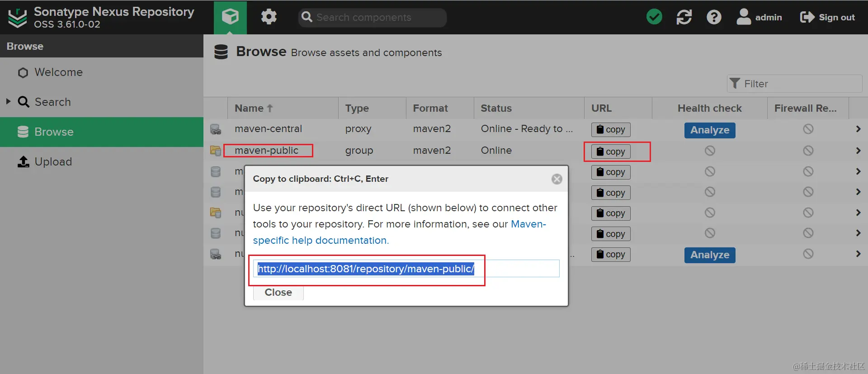868x374 pixels.
Task: Click the Health check column header
Action: tap(709, 109)
